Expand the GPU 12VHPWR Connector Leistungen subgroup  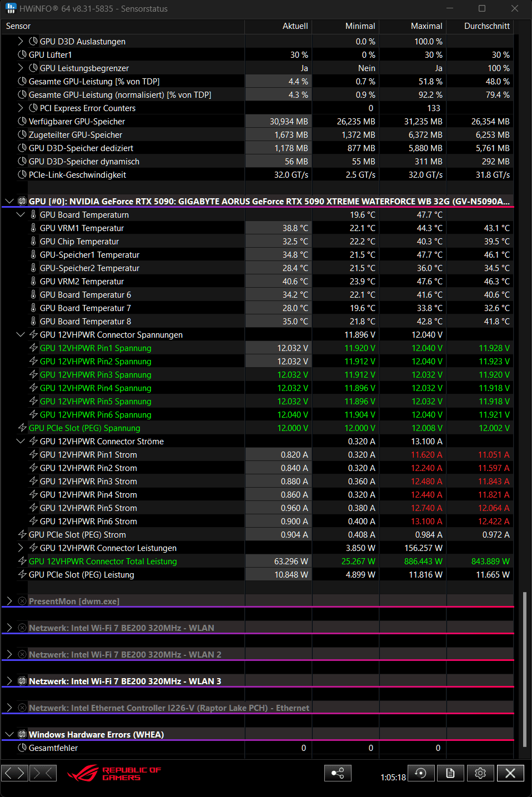coord(21,548)
